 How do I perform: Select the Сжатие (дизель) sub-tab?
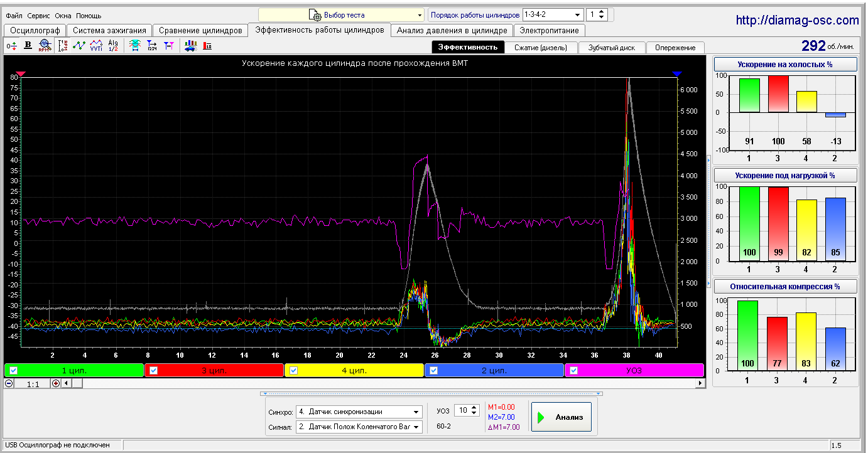click(x=541, y=48)
